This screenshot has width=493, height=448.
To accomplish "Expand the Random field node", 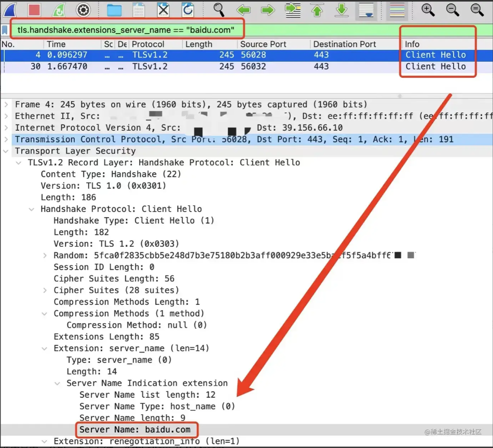I will point(45,256).
